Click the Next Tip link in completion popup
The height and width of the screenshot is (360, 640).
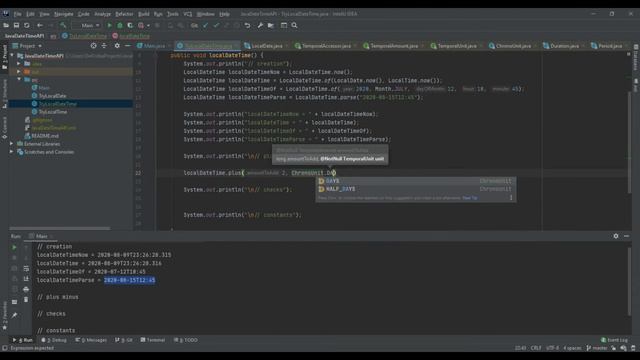[469, 198]
